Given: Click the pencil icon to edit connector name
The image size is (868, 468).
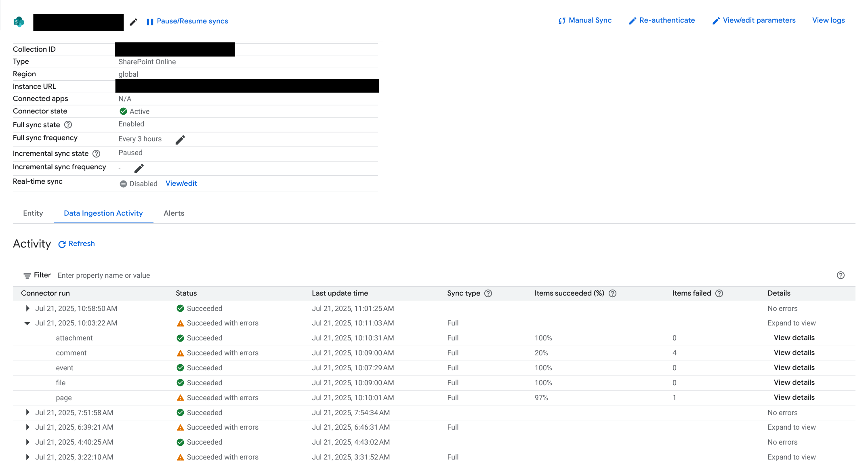Looking at the screenshot, I should [x=133, y=22].
